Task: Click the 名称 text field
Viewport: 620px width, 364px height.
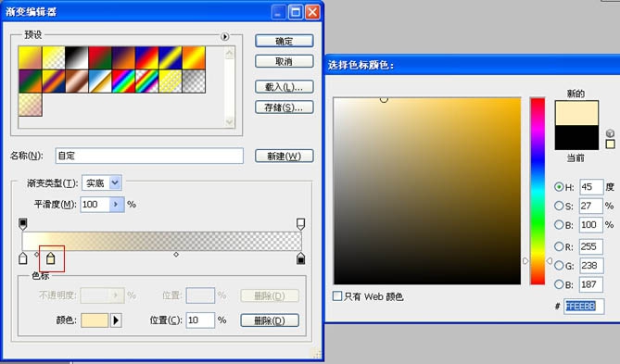Action: (x=149, y=156)
